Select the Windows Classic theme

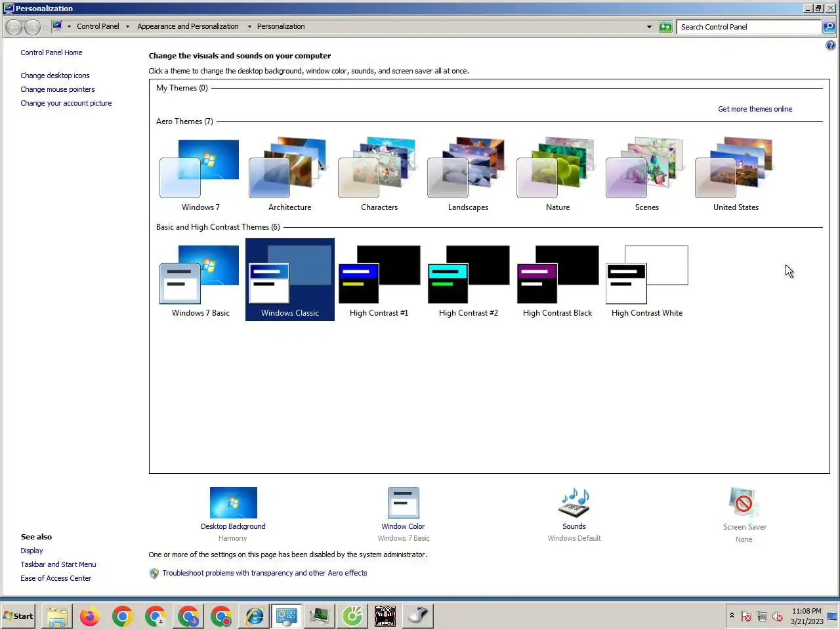pos(289,280)
